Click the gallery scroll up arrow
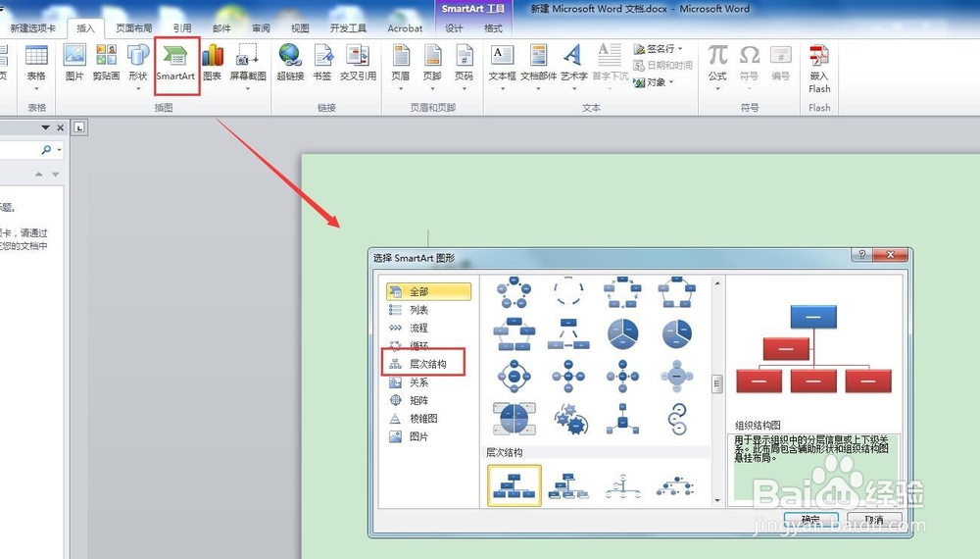This screenshot has height=559, width=980. [717, 283]
